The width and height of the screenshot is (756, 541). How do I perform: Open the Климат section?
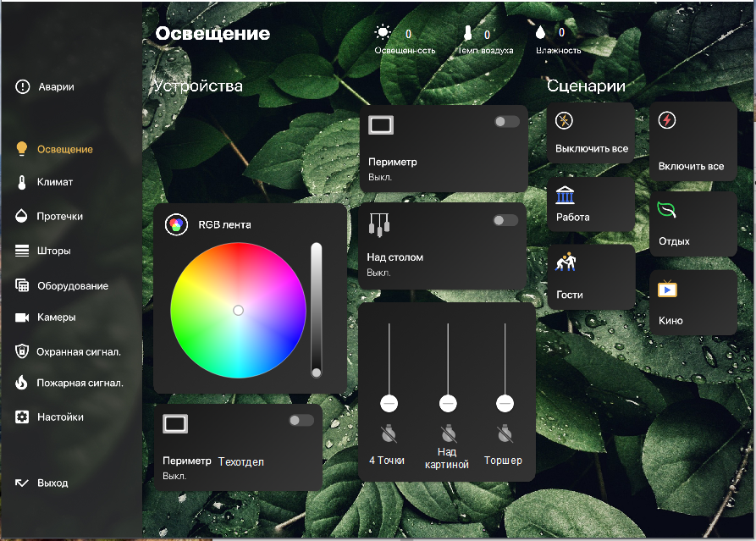(x=54, y=182)
